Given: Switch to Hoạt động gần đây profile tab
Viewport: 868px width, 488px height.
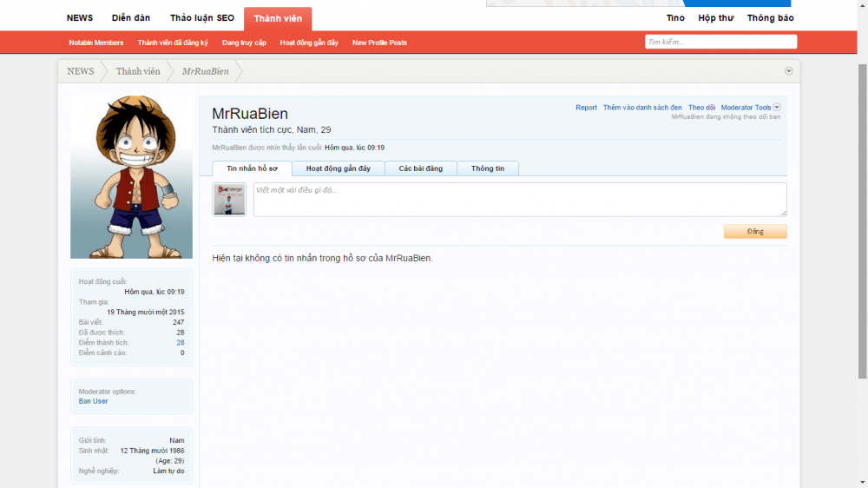Looking at the screenshot, I should click(339, 168).
